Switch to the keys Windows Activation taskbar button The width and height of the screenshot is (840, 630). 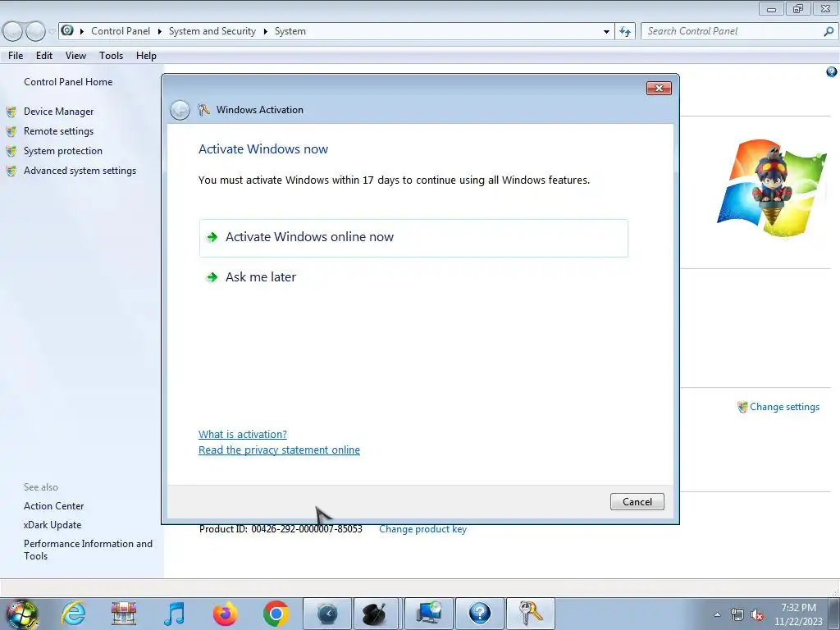[531, 614]
